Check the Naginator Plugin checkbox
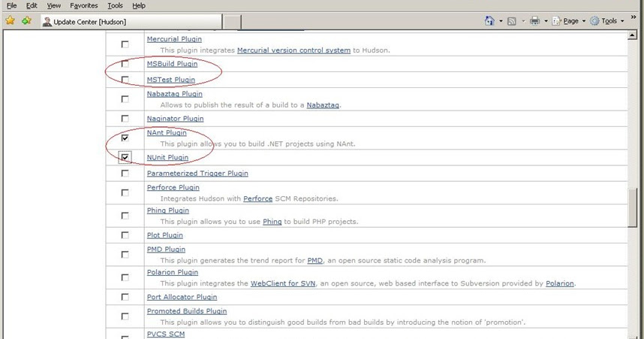644x339 pixels. click(125, 119)
